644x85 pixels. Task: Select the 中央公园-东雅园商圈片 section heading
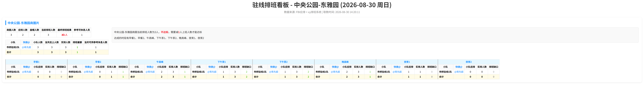click(23, 23)
